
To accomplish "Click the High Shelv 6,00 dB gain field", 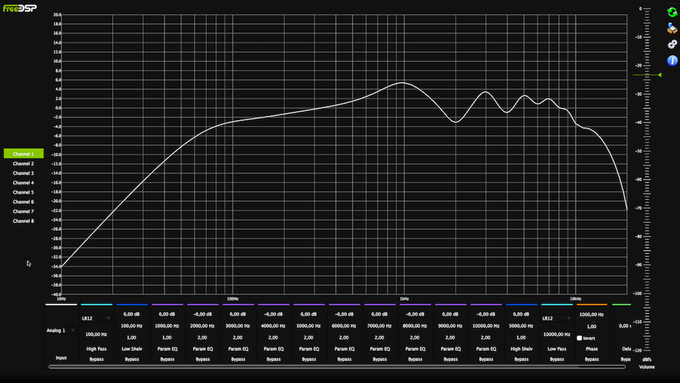I will click(521, 314).
